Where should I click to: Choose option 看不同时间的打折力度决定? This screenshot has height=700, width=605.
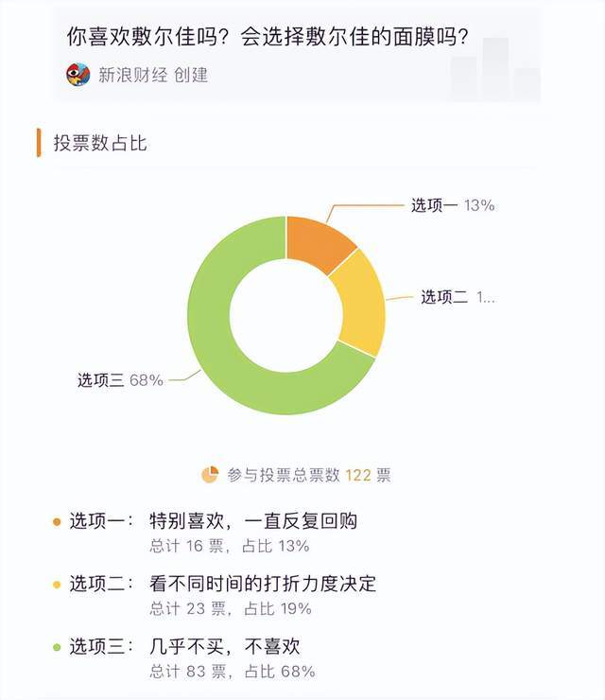[262, 584]
